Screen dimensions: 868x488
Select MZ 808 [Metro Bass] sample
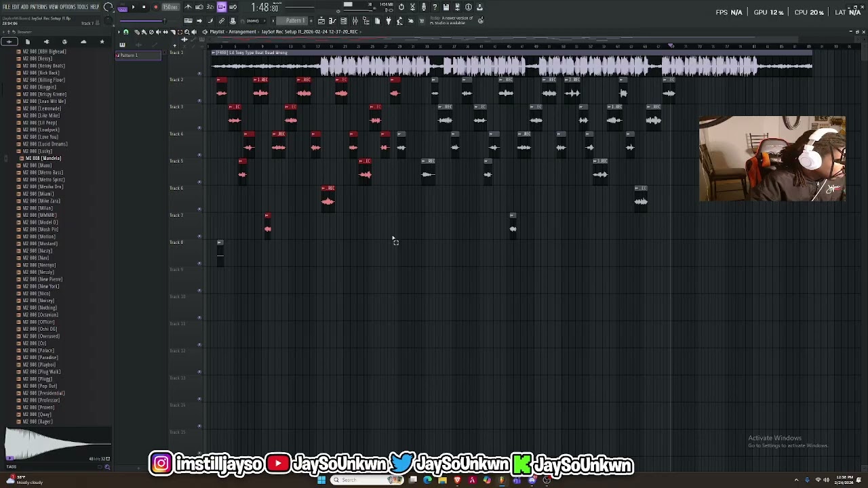click(x=43, y=172)
